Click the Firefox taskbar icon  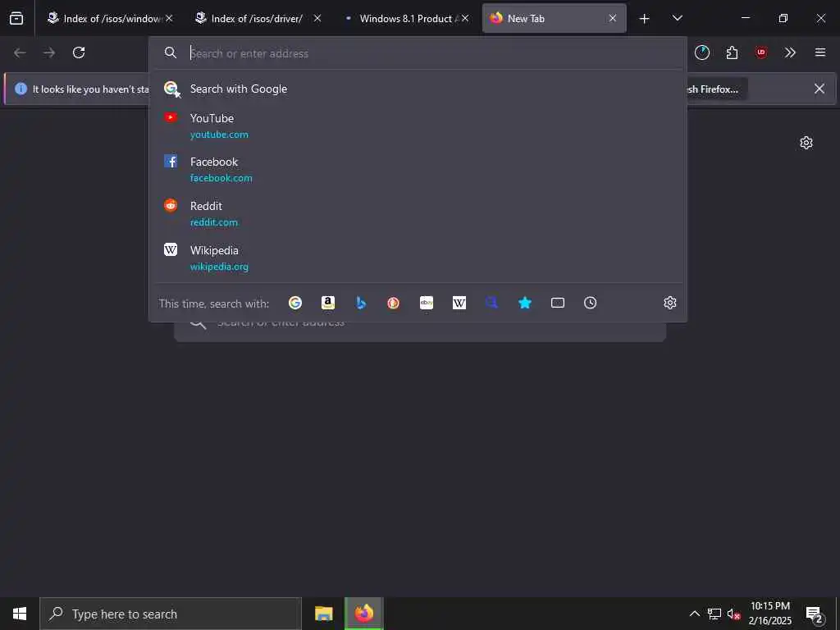363,614
